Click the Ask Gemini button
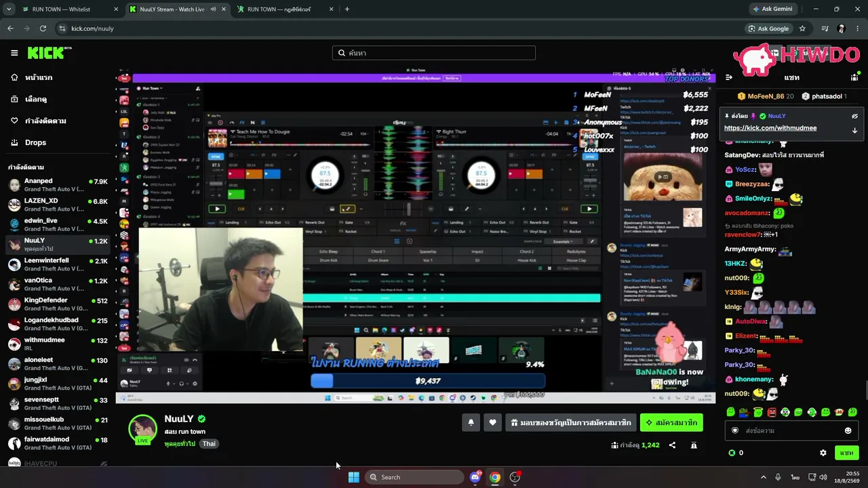The width and height of the screenshot is (868, 488). coord(772,9)
